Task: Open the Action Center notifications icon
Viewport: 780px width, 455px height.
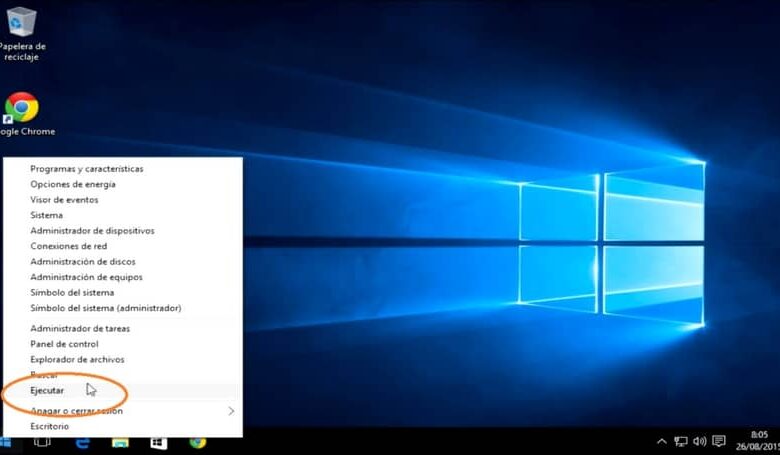Action: point(718,441)
